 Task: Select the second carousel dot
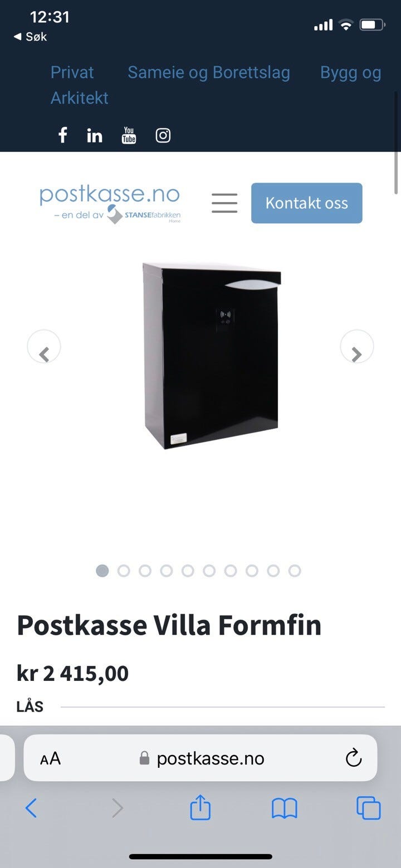point(124,571)
